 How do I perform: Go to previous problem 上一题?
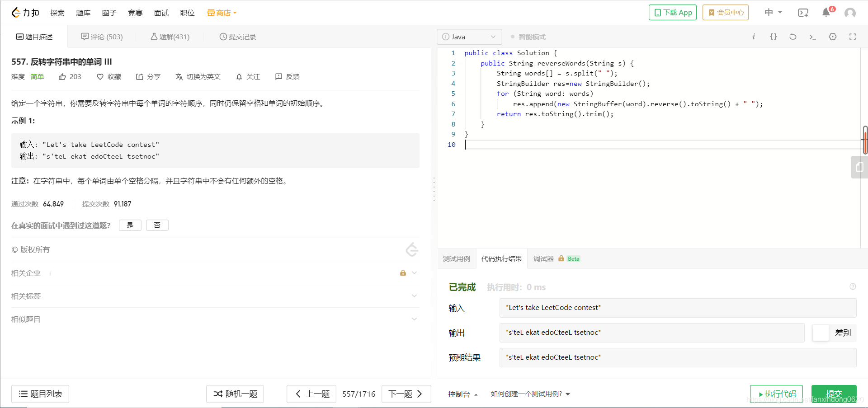coord(312,394)
